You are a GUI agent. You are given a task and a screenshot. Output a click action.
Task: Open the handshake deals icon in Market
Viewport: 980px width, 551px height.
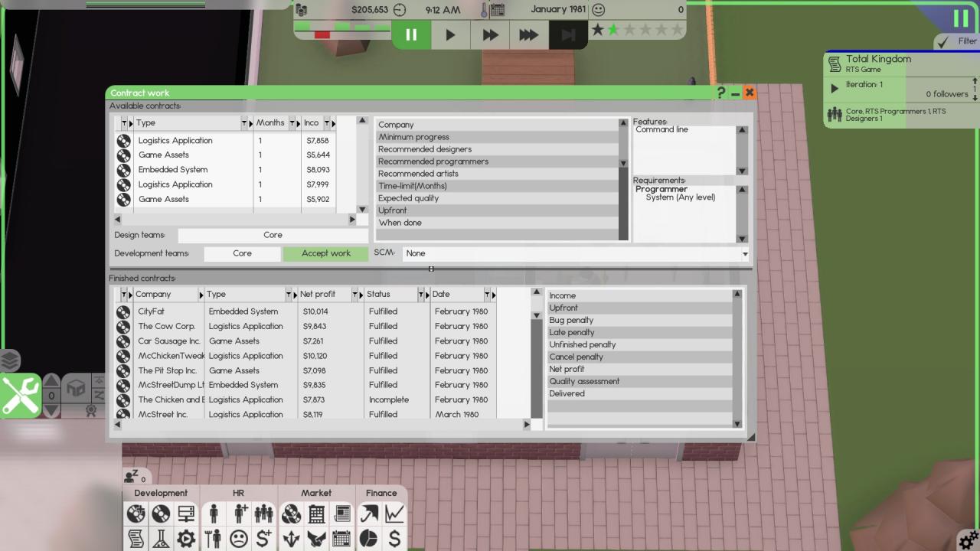(x=315, y=539)
